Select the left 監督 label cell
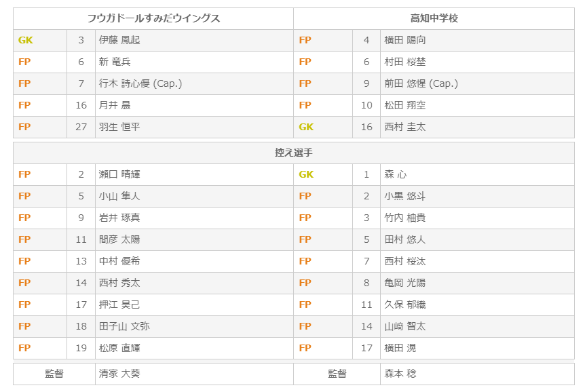583x392 pixels. click(54, 374)
